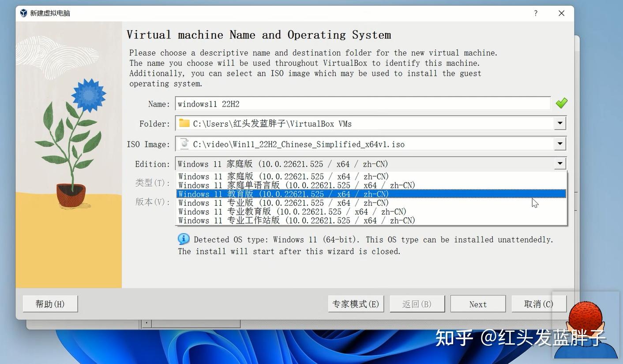Open help via the question mark icon

(536, 13)
